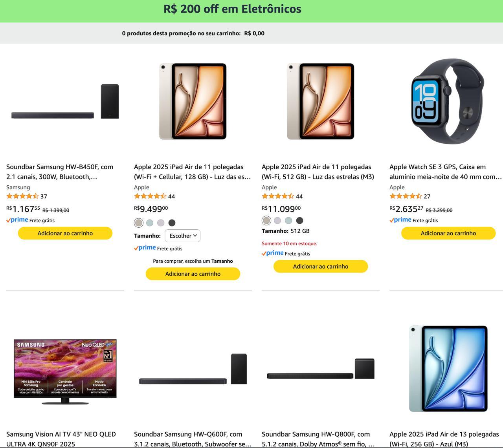
Task: Select purple swatch on 512 GB iPad Air
Action: [277, 220]
